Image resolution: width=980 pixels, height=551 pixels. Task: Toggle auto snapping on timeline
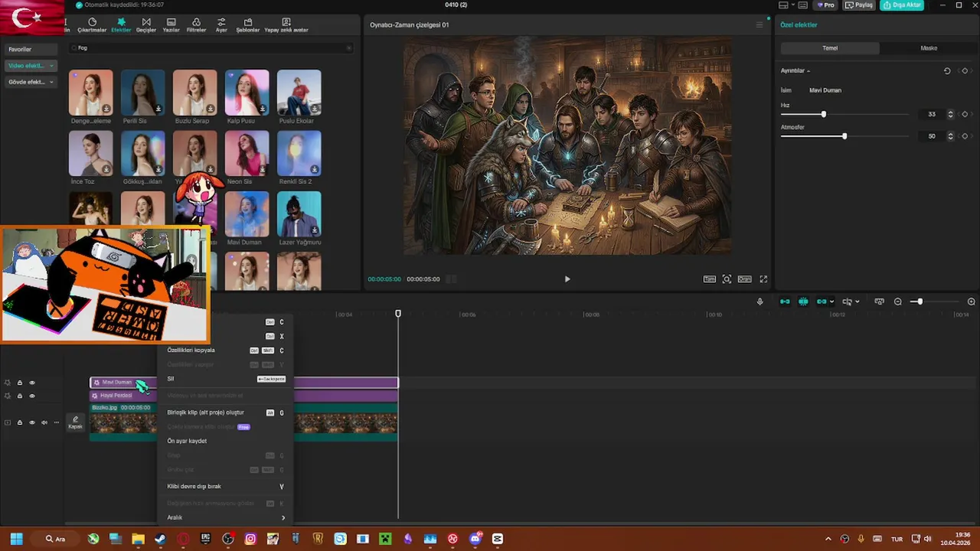tap(803, 302)
